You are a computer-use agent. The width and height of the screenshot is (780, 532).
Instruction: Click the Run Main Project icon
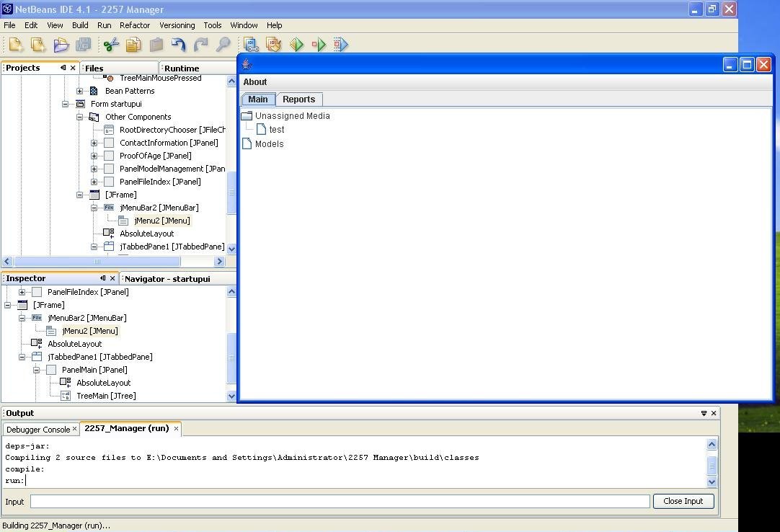click(x=296, y=45)
